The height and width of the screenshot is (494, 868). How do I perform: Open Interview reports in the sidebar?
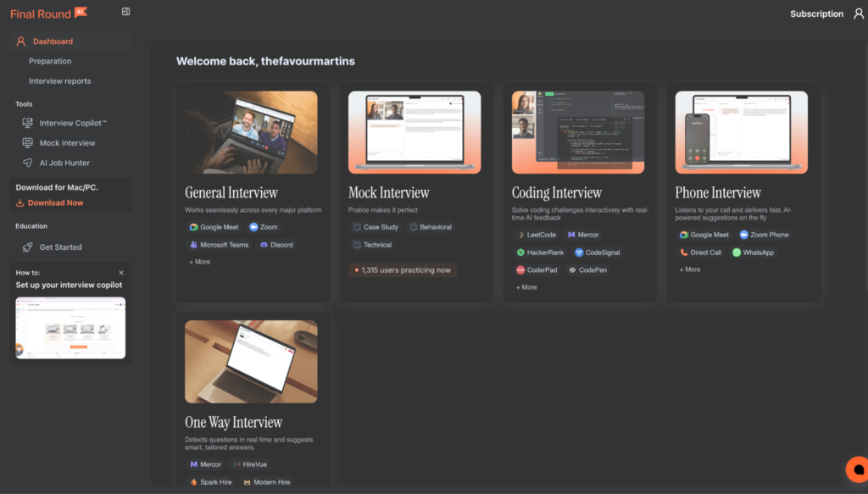point(60,81)
